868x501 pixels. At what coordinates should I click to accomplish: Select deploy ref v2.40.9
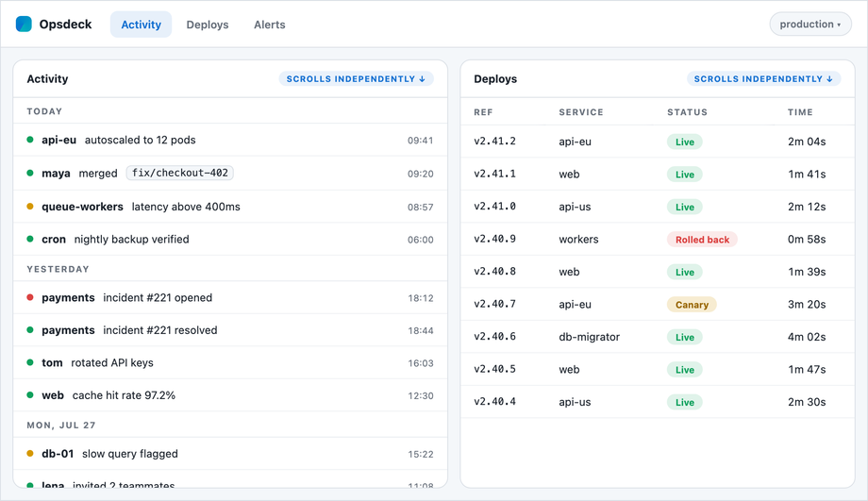(x=495, y=239)
